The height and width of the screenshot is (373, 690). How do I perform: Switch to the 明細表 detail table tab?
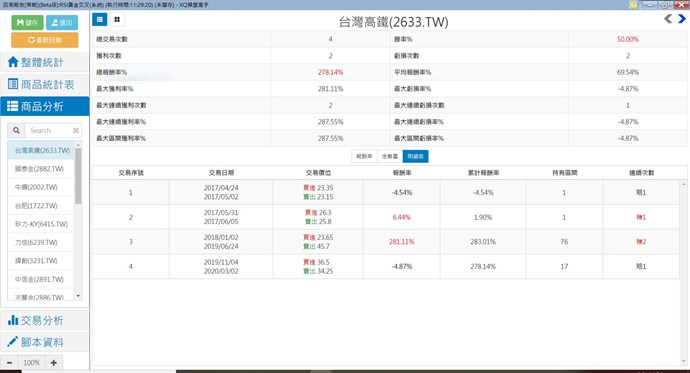pos(415,156)
